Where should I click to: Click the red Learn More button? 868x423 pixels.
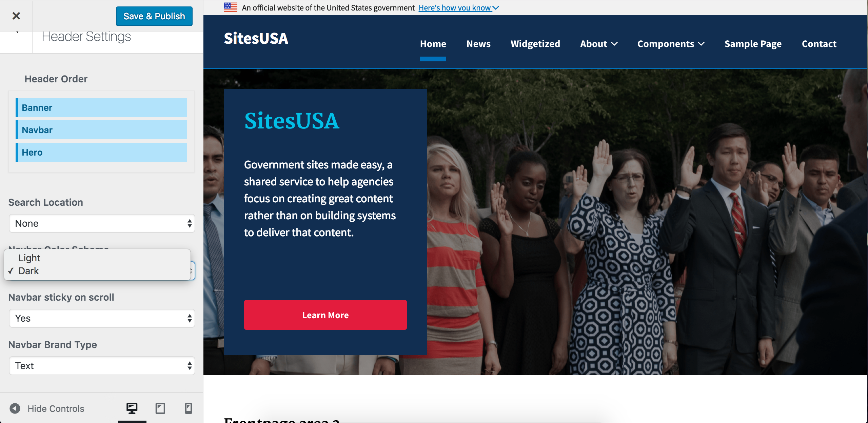pos(325,315)
